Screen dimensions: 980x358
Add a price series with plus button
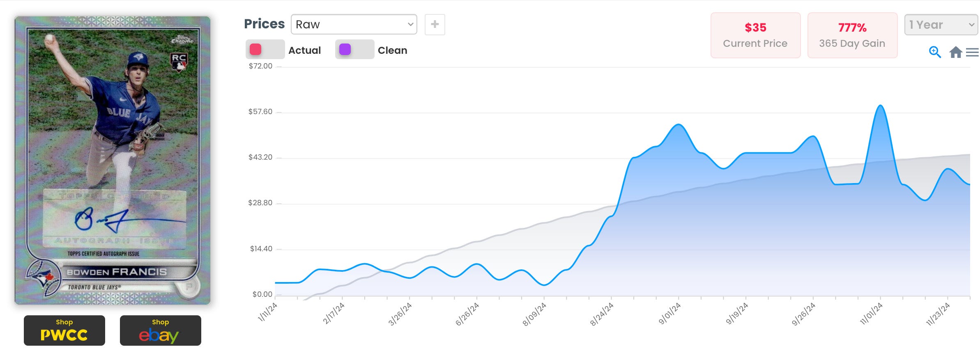435,24
